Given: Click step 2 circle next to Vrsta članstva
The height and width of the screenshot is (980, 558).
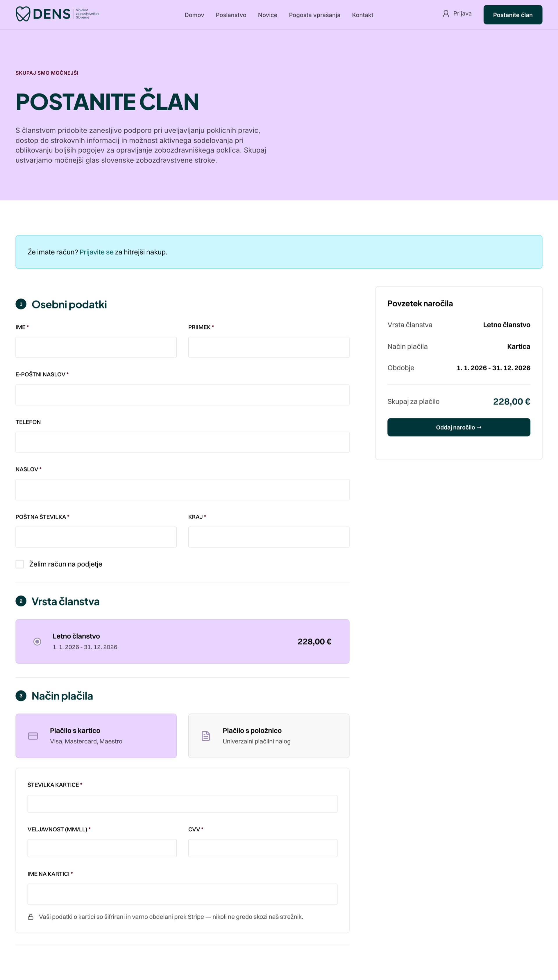Looking at the screenshot, I should click(x=21, y=601).
